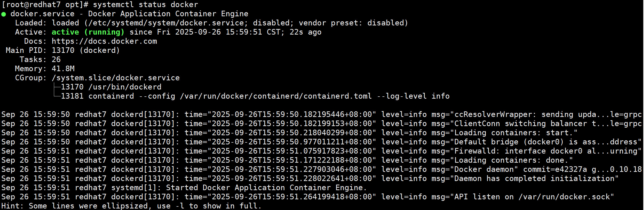Click the "Loading containers: done." log message

point(513,160)
